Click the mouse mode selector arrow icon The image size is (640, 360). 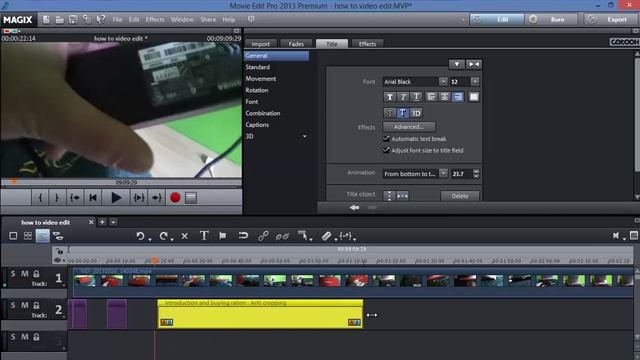coord(302,236)
